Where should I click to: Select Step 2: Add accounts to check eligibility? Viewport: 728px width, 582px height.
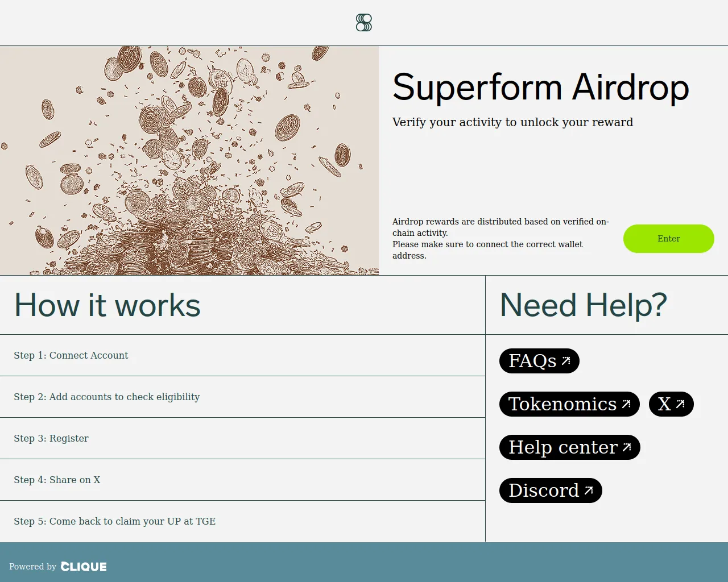242,397
